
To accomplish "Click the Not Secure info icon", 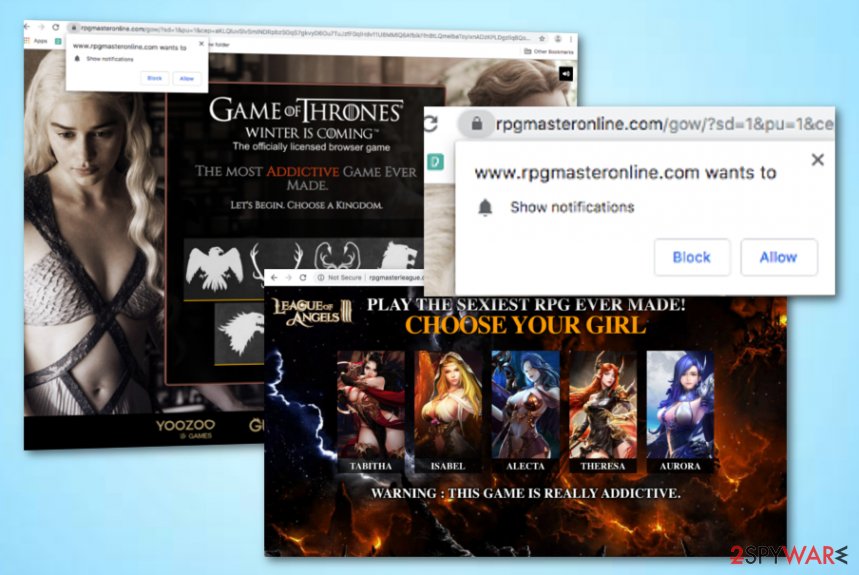I will point(321,278).
